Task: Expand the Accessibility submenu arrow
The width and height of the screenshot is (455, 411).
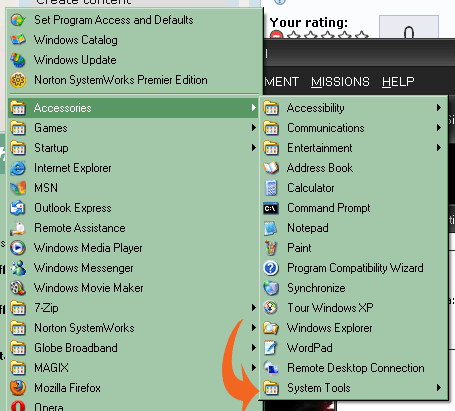Action: (439, 108)
